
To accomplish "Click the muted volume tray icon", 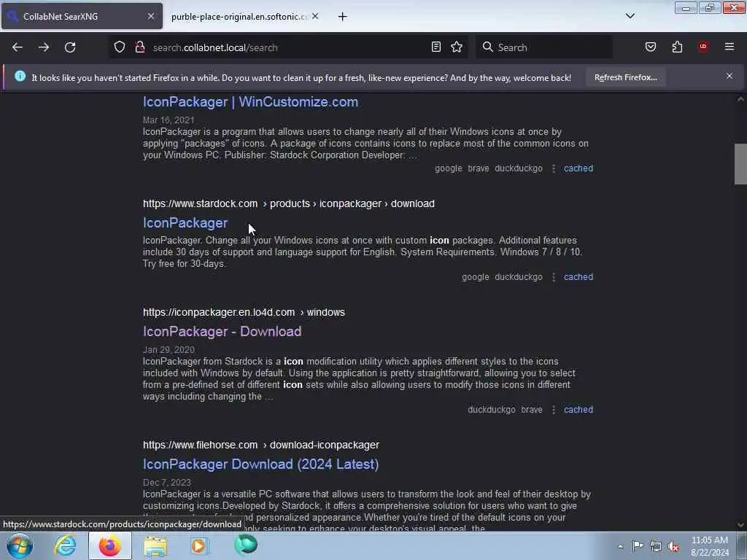I will point(673,547).
